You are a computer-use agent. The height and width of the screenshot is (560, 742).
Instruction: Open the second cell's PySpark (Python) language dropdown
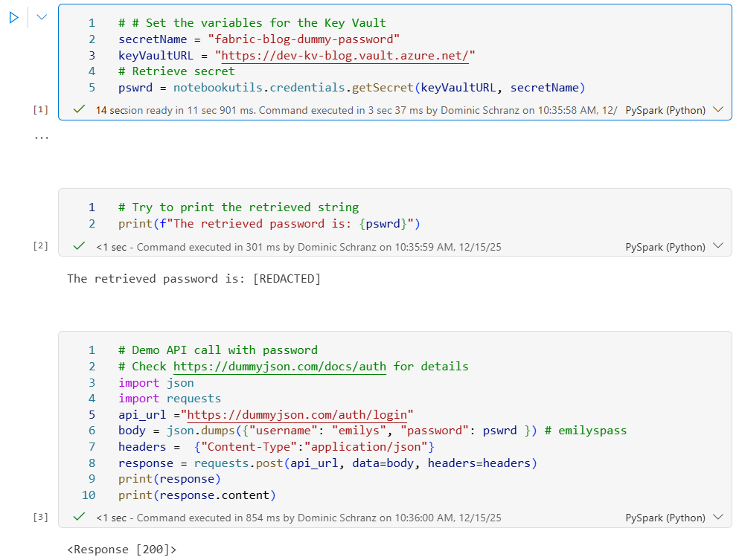click(x=717, y=247)
